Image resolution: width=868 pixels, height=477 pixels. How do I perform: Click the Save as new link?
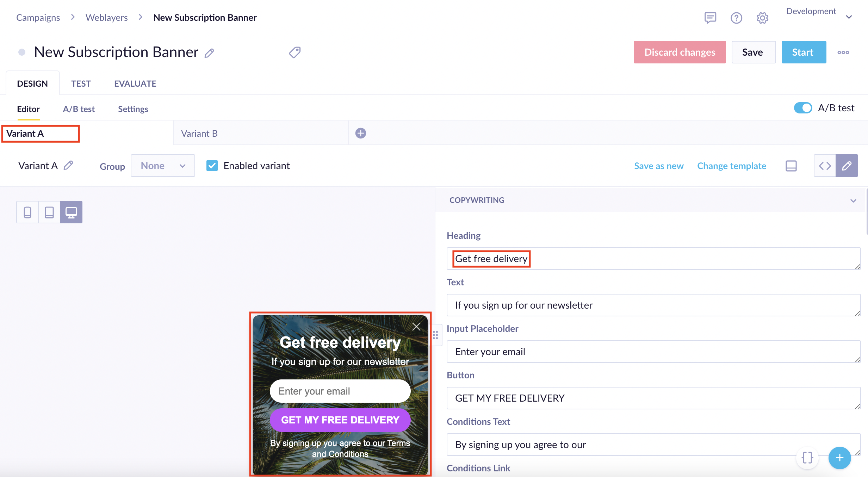659,166
